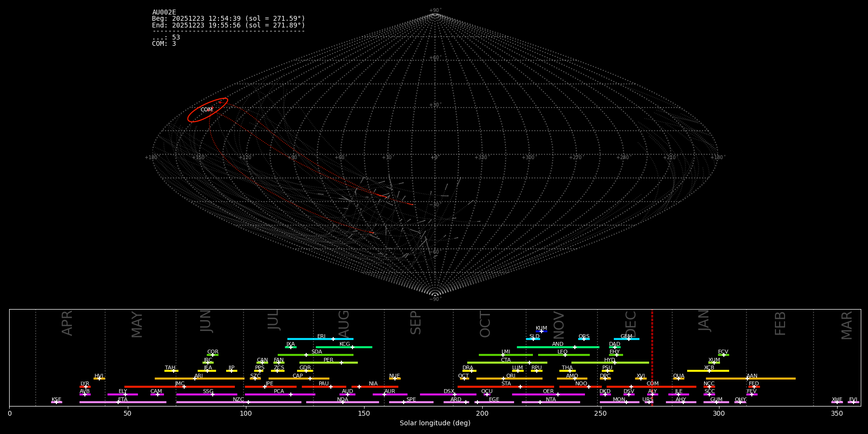This screenshot has height=434, width=868.
Task: Click the HYD shower label
Action: click(x=610, y=360)
